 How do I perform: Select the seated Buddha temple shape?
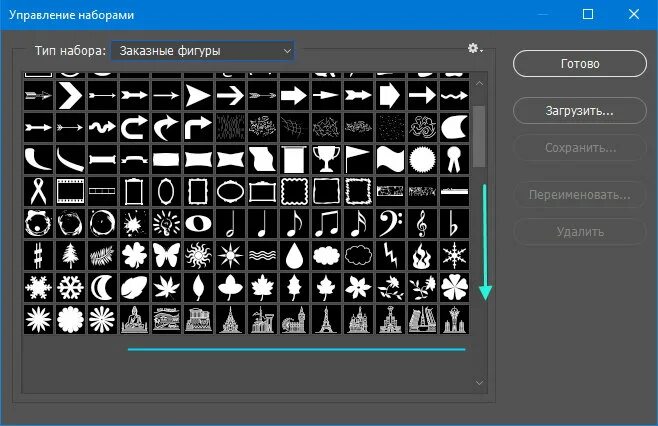(134, 319)
